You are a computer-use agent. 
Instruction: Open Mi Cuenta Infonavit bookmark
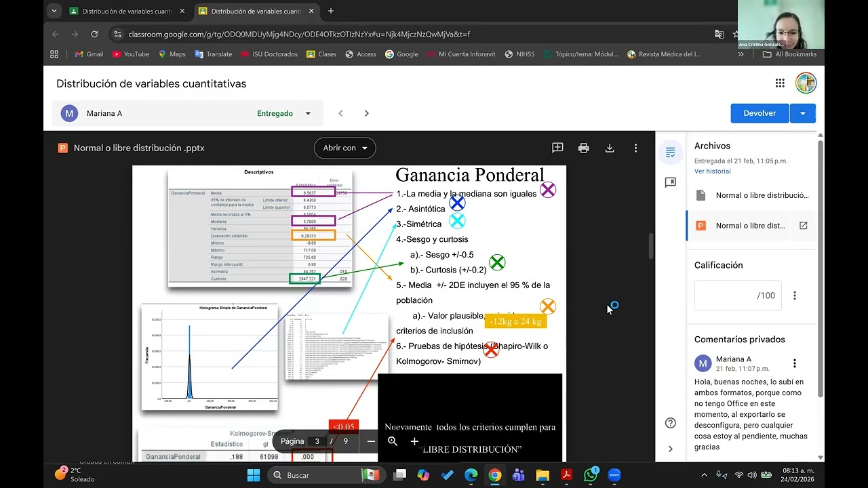(x=460, y=54)
